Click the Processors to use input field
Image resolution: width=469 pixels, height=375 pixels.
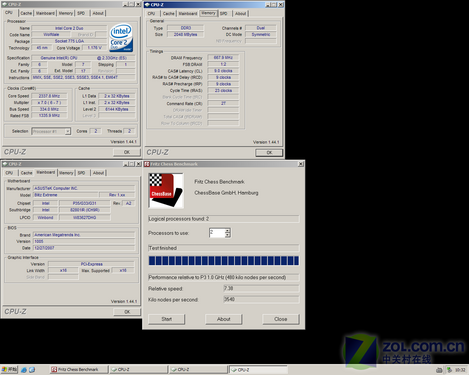pos(217,233)
